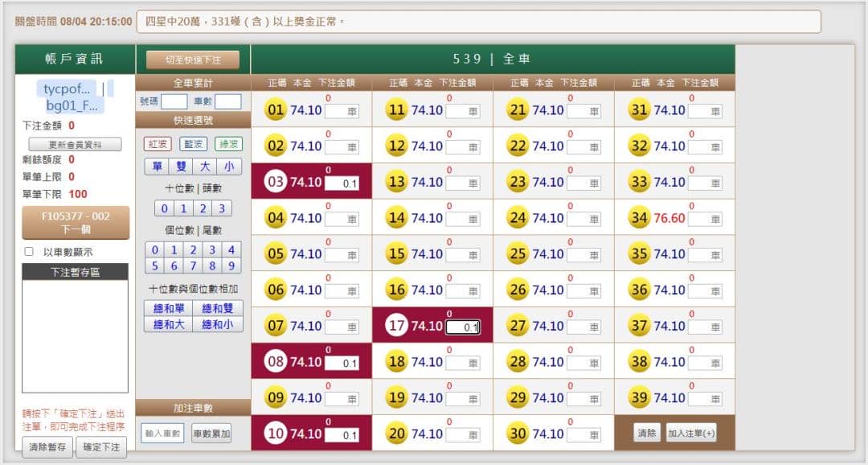Click the 清除暫存 button

47,447
